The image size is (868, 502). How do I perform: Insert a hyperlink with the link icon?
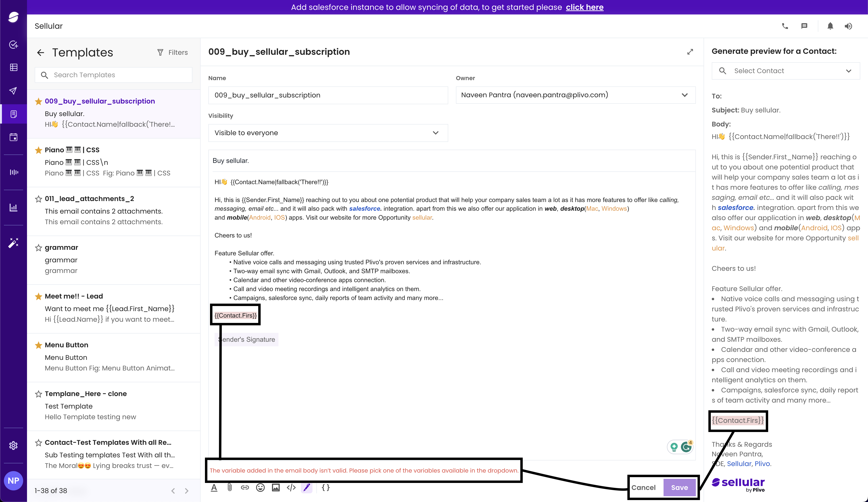click(245, 488)
